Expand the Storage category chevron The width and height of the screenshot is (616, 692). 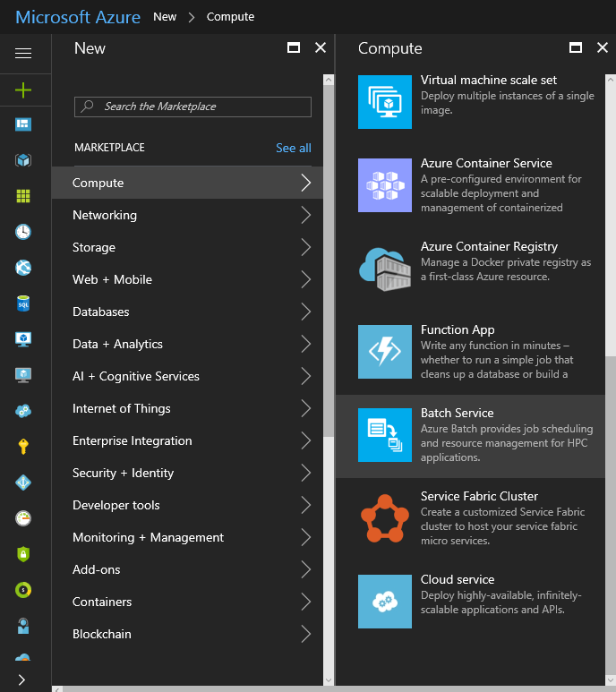(x=306, y=247)
